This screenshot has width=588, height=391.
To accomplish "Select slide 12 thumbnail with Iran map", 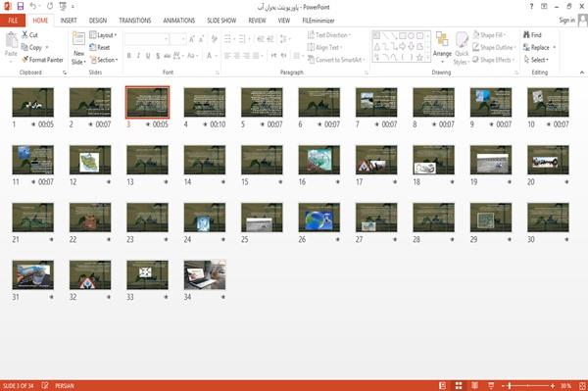I will coord(90,160).
